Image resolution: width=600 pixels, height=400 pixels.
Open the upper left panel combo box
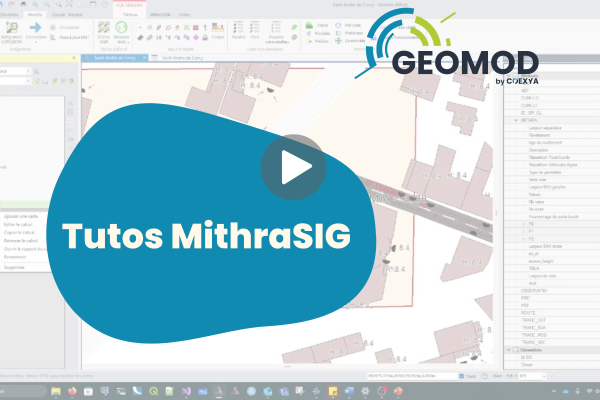[15, 71]
